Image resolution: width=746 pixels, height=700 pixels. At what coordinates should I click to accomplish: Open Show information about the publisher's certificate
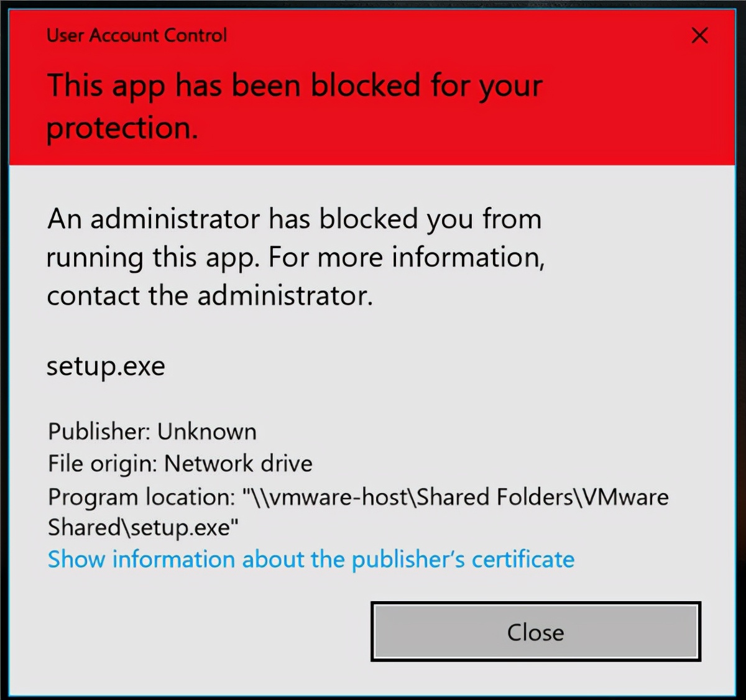click(x=310, y=559)
